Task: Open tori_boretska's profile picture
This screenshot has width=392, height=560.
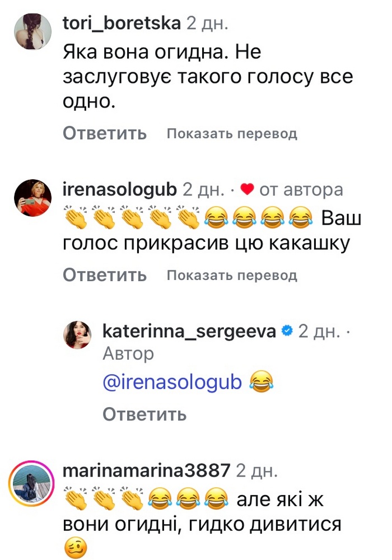Action: tap(33, 31)
